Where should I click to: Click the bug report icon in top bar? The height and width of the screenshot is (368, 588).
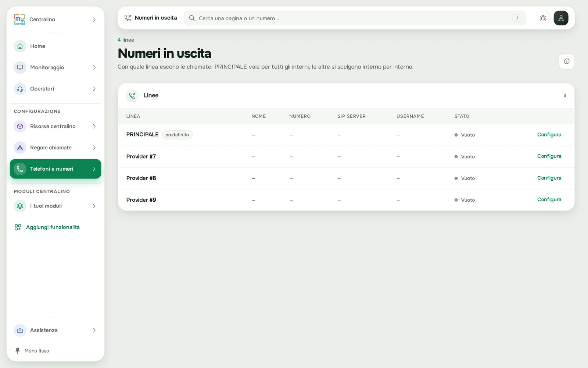tap(543, 18)
